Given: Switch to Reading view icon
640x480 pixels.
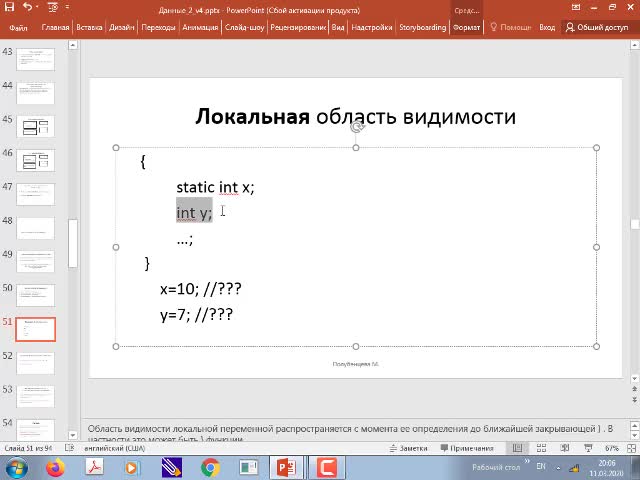Looking at the screenshot, I should (565, 448).
